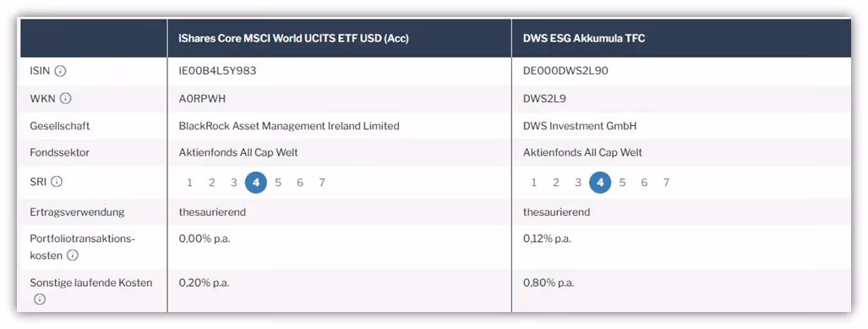868x329 pixels.
Task: Select SRI value 6 for DWS column
Action: [x=644, y=183]
